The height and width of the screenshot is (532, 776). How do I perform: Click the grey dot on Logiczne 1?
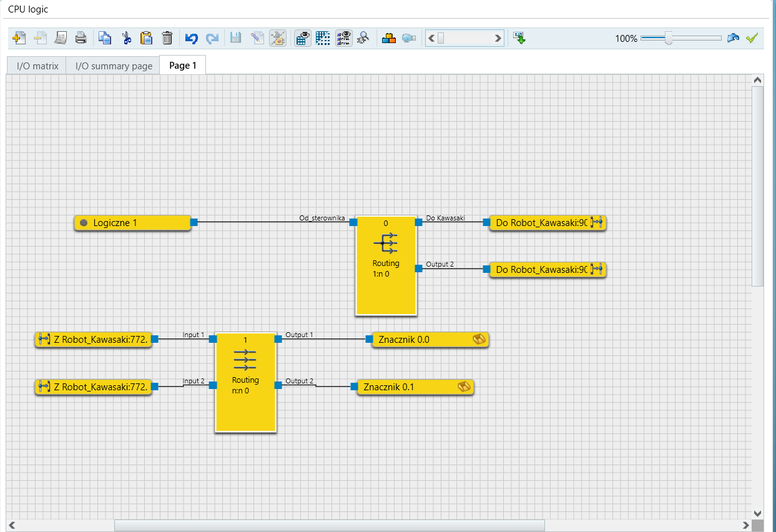[84, 222]
